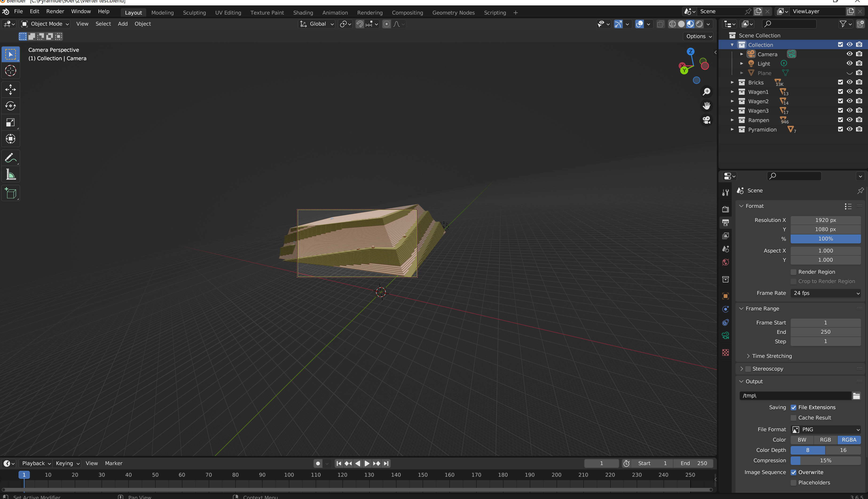Screen dimensions: 868x499
Task: Toggle camera view with the camera icon
Action: [706, 120]
